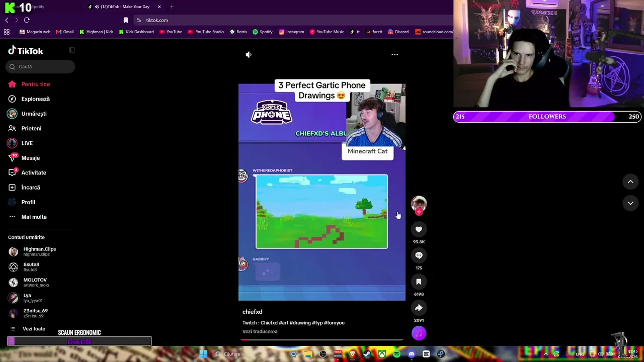644x362 pixels.
Task: Expand followed accounts with Vezi toate
Action: (x=34, y=329)
